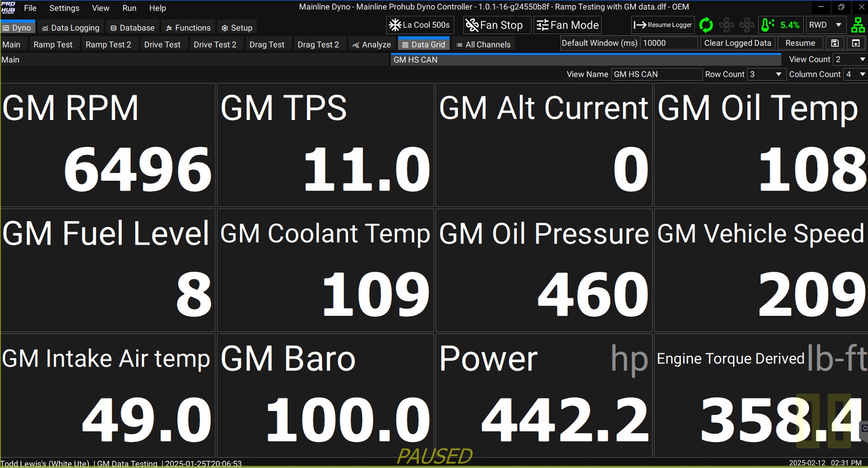Click the Clear Logged Data button
This screenshot has width=868, height=468.
737,43
